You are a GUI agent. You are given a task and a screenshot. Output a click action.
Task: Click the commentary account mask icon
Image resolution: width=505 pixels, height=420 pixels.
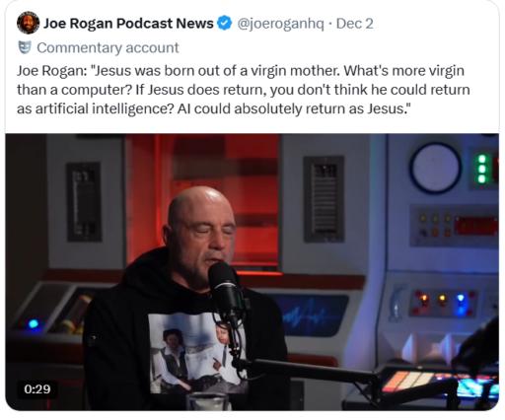tap(25, 47)
